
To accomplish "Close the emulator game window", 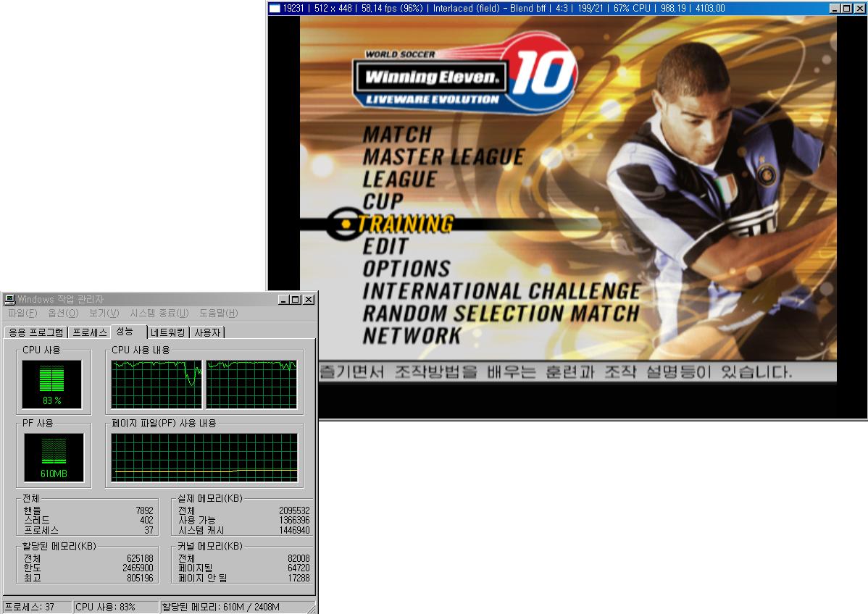I will [859, 8].
